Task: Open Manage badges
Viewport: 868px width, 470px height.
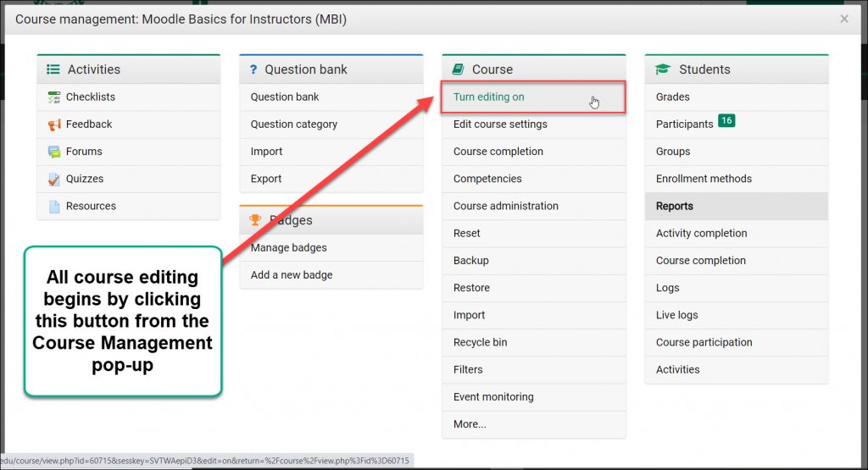Action: [x=288, y=248]
